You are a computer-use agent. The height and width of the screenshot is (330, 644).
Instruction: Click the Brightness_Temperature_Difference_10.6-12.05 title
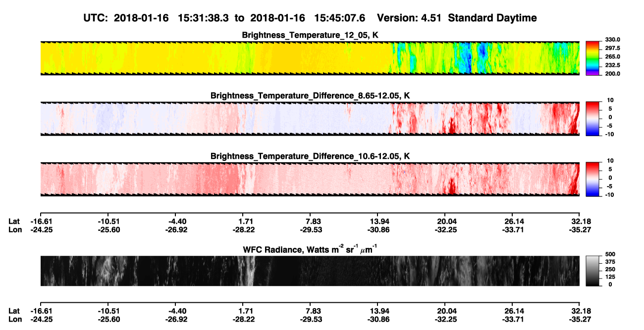(x=310, y=156)
